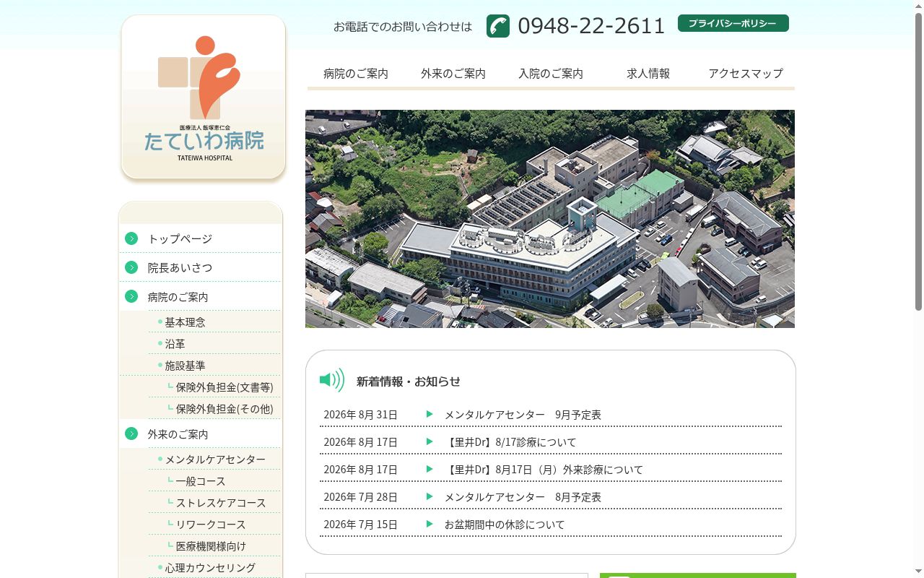Click the page vertical scrollbar thumb
This screenshot has height=578, width=924.
click(x=918, y=162)
